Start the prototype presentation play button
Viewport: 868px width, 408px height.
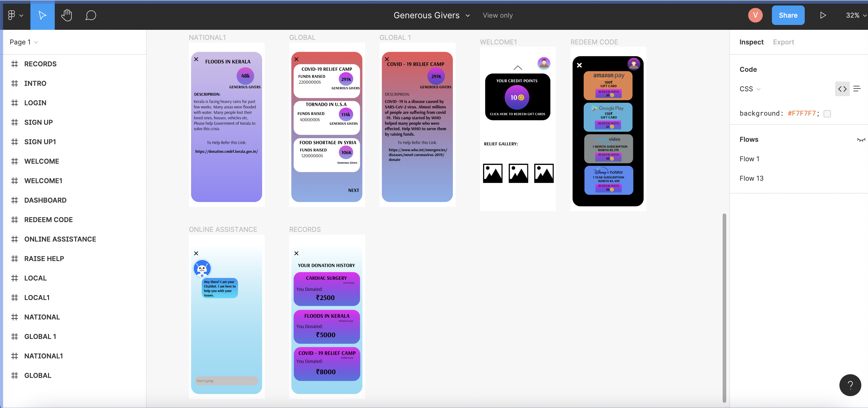pos(823,15)
